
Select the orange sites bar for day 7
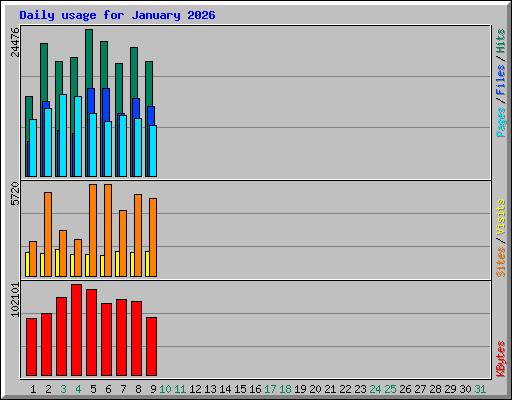tap(123, 243)
